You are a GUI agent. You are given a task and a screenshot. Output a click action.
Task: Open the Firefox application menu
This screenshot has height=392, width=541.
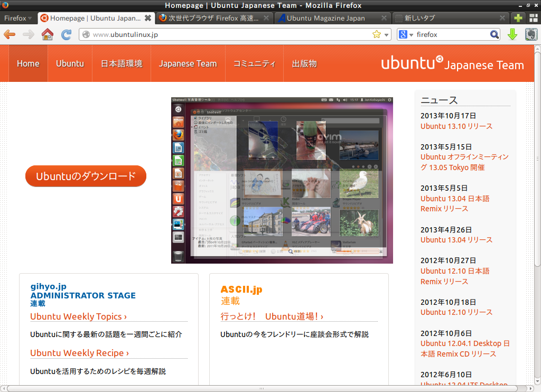(18, 18)
